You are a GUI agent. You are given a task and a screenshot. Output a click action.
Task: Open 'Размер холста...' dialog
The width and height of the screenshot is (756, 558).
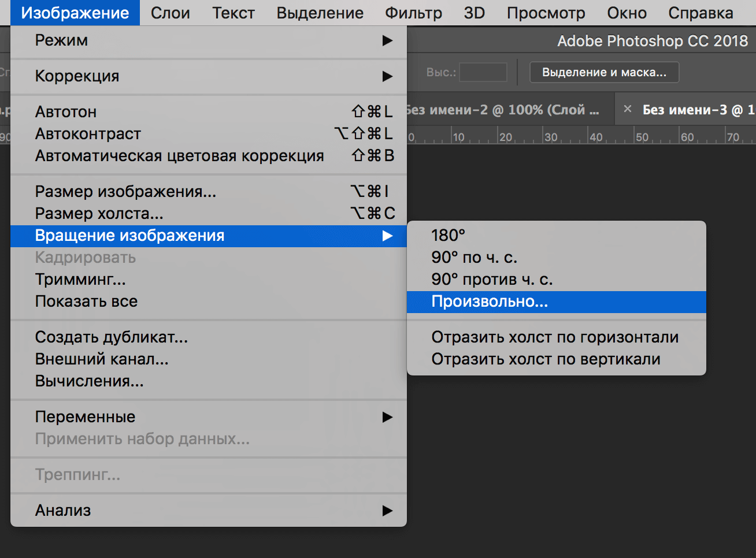click(99, 214)
